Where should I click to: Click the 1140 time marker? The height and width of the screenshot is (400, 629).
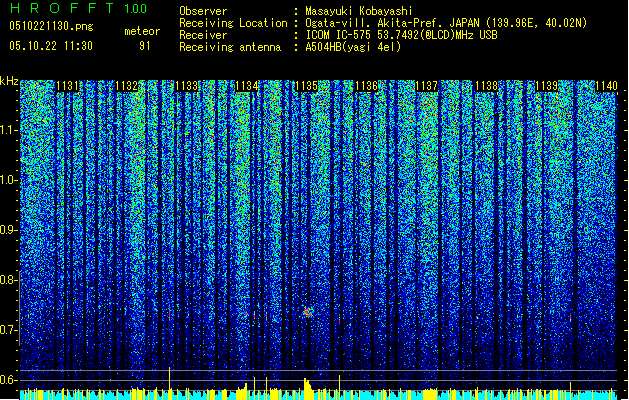606,86
